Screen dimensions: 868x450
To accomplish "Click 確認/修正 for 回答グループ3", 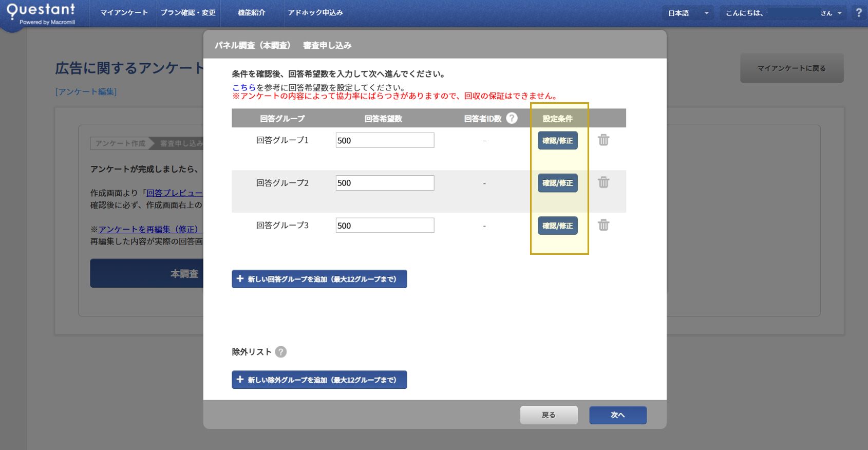I will point(558,226).
